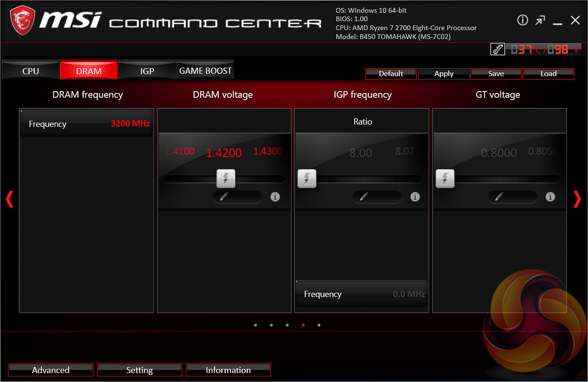Select the 0.8050 GT voltage value
The height and width of the screenshot is (382, 588).
(x=543, y=151)
